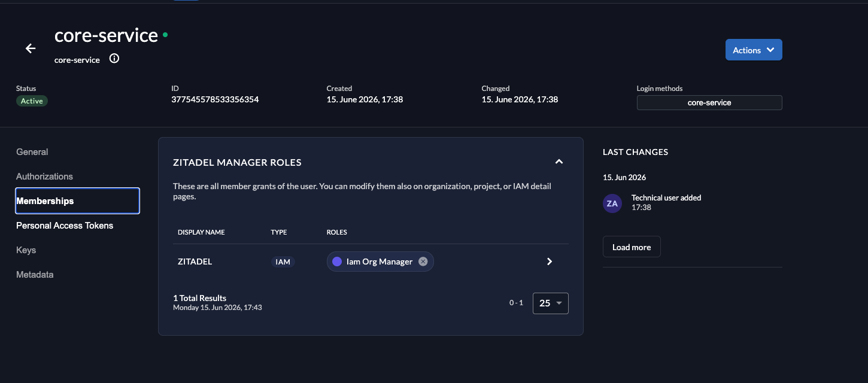Remove the Iam Org Manager role chip
The image size is (868, 383).
point(423,262)
